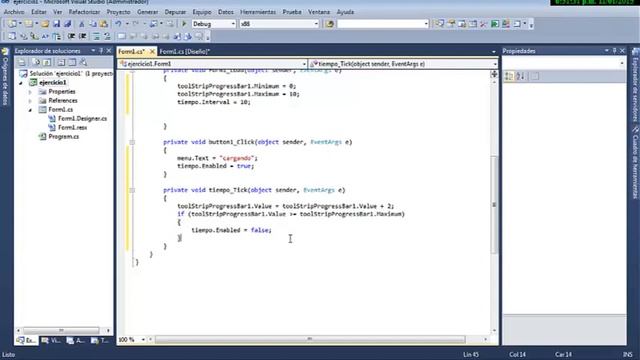Click the New Project toolbar icon

tap(13, 24)
